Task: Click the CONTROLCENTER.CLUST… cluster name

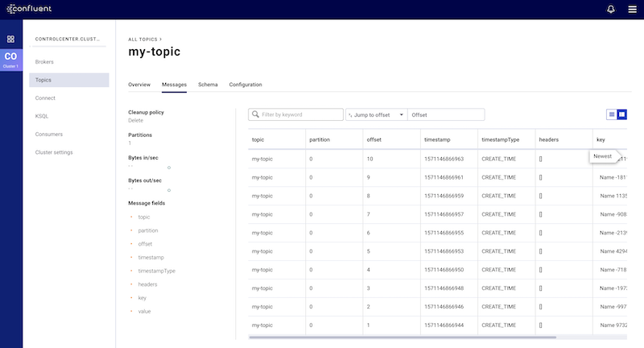Action: click(68, 39)
